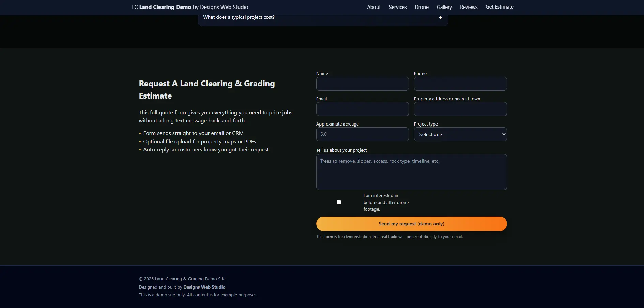
Task: Click the "Tell us about your project" textarea
Action: (411, 172)
